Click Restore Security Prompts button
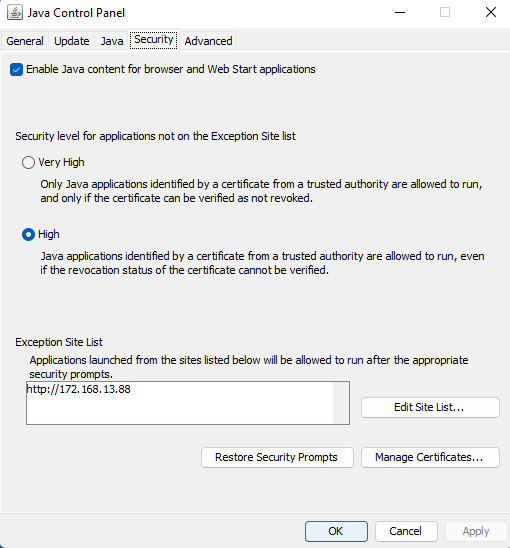 click(x=277, y=457)
